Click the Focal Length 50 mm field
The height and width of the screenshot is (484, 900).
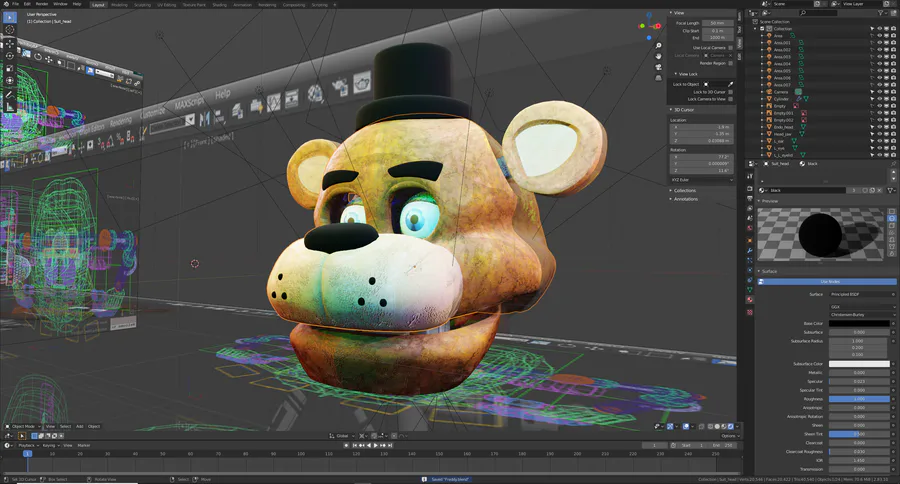[717, 24]
